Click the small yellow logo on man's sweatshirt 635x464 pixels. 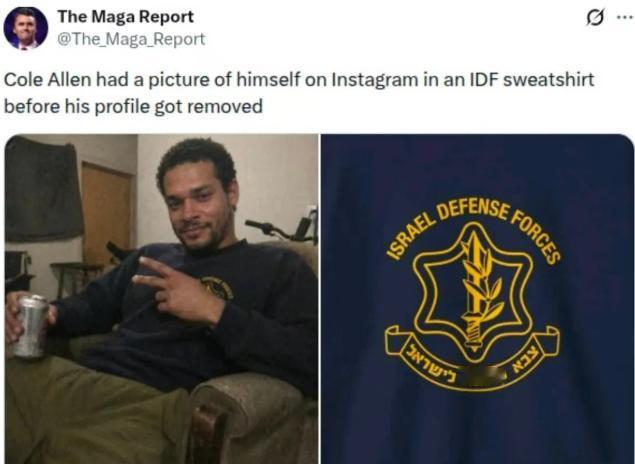(x=217, y=287)
